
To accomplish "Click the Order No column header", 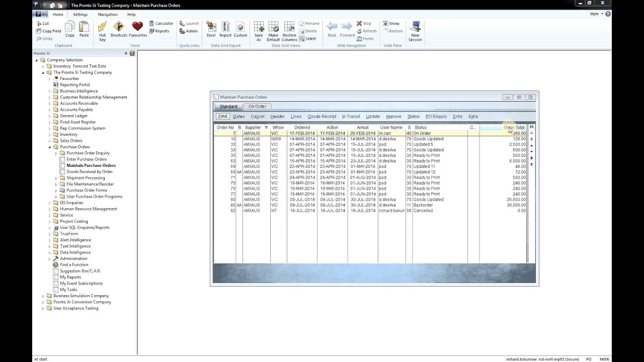I will click(x=225, y=128).
